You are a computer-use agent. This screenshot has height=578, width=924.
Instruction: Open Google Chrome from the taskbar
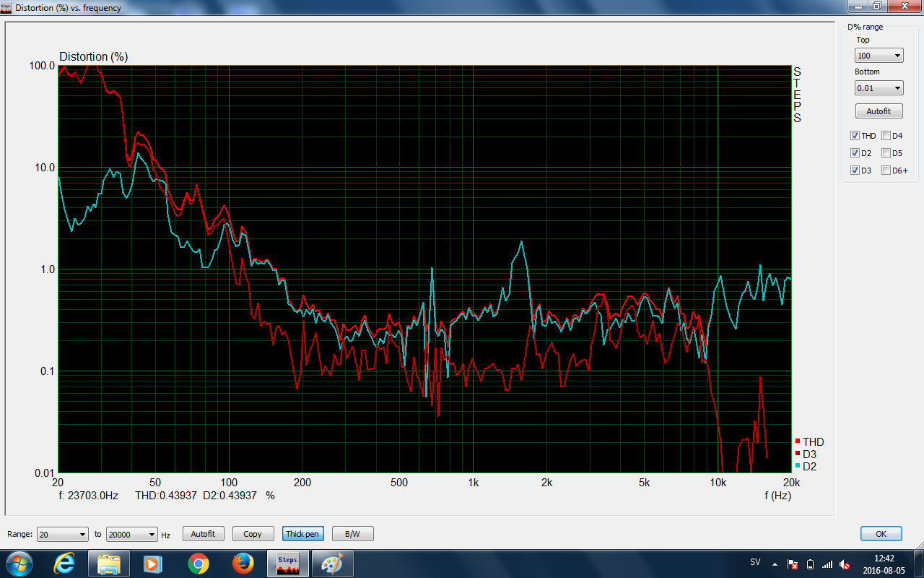(198, 564)
